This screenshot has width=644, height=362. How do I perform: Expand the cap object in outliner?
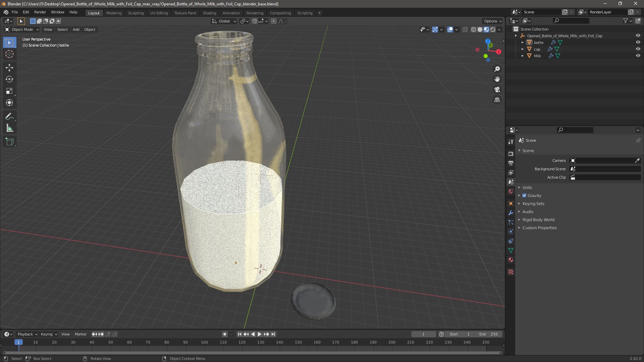522,49
